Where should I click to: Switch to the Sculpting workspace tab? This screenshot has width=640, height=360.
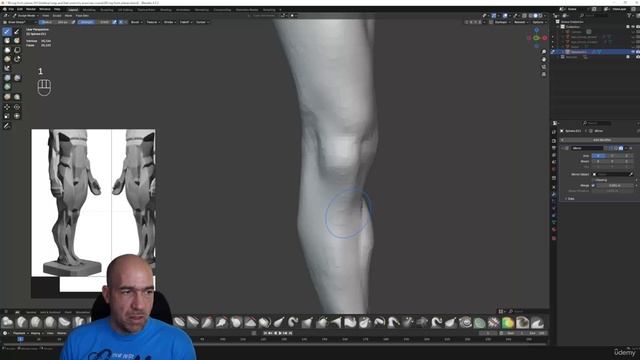pos(107,9)
